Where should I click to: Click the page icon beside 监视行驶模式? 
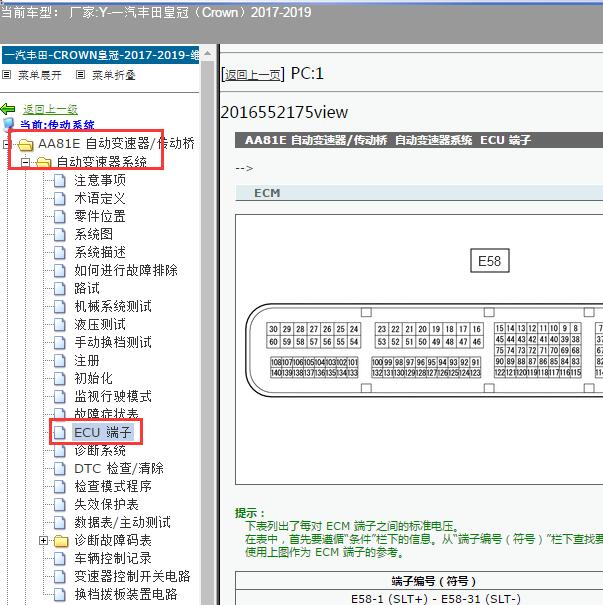pyautogui.click(x=59, y=396)
